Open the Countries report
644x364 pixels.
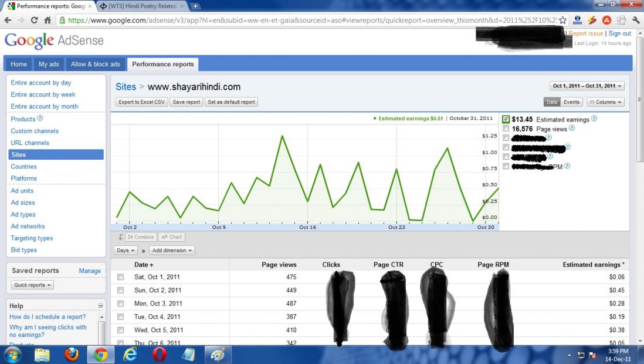23,167
